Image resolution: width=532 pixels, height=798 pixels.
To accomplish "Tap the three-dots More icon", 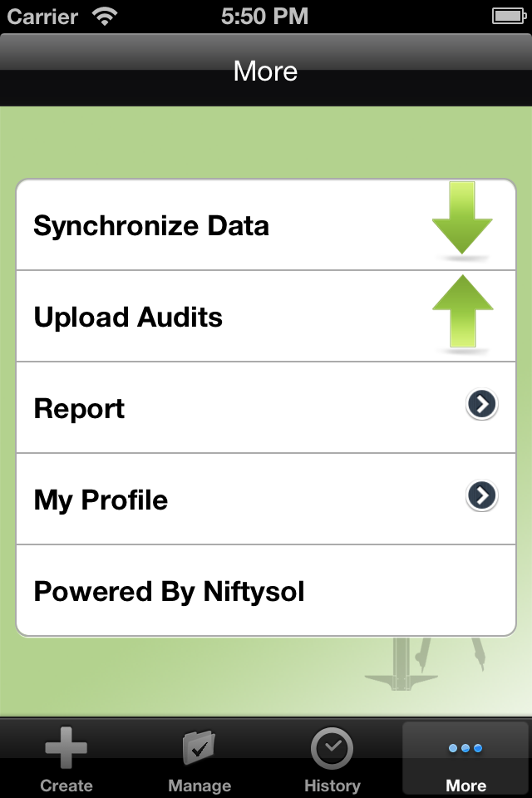I will tap(465, 748).
